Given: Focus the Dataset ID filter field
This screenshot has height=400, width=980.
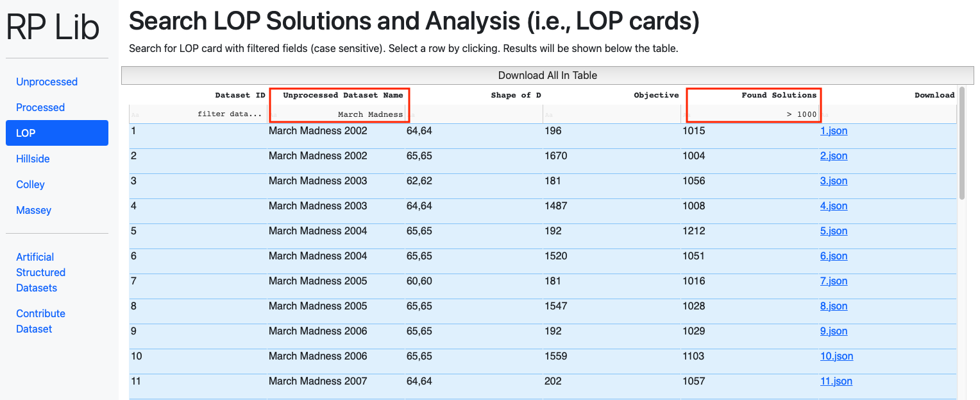Looking at the screenshot, I should pyautogui.click(x=198, y=114).
